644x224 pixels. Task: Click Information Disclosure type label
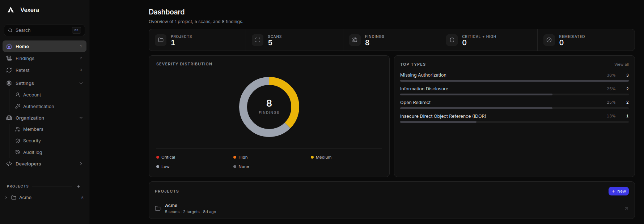coord(424,89)
